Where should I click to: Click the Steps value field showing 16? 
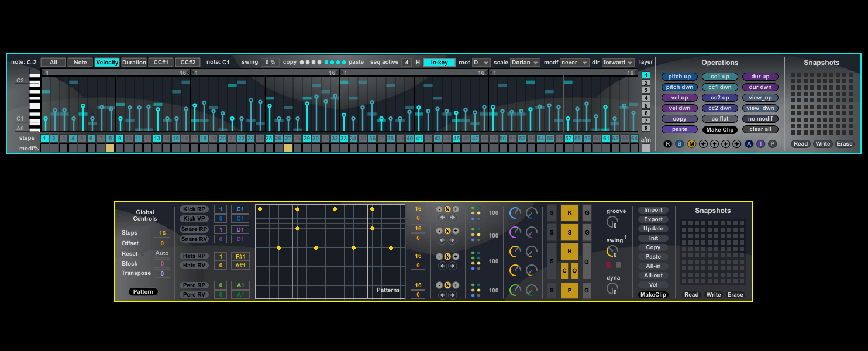coord(162,233)
